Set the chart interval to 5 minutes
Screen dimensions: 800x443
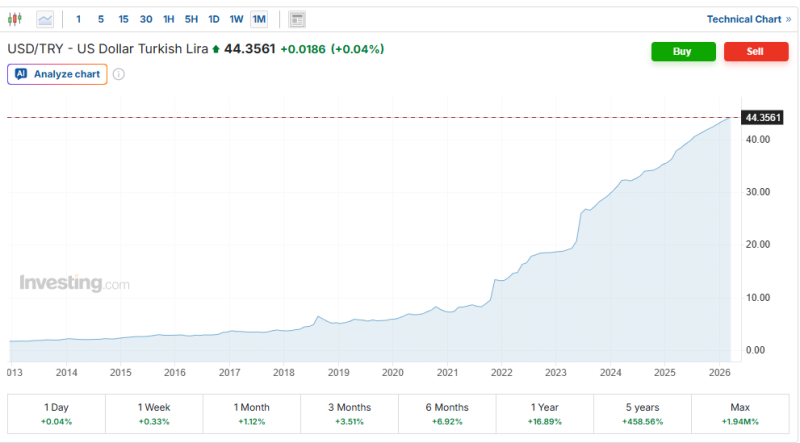click(101, 19)
